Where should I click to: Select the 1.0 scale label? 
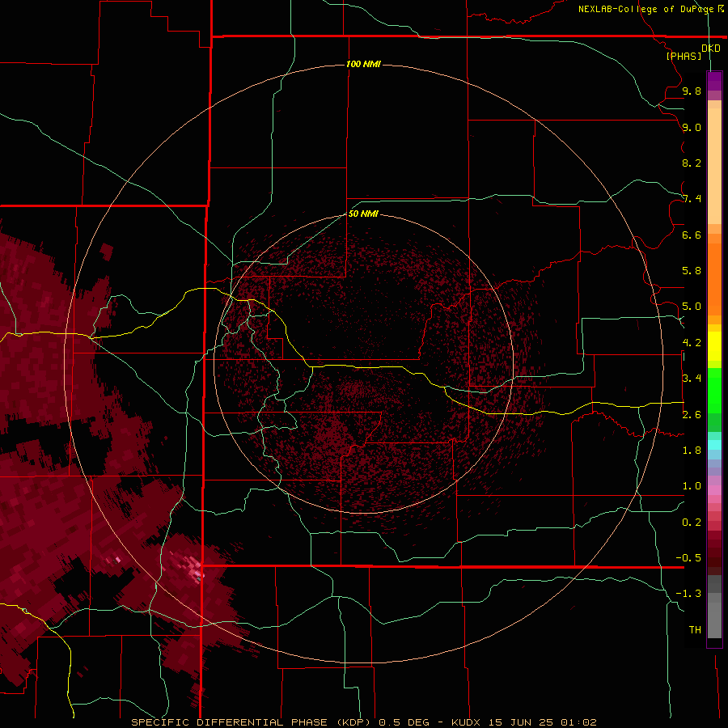coord(692,486)
